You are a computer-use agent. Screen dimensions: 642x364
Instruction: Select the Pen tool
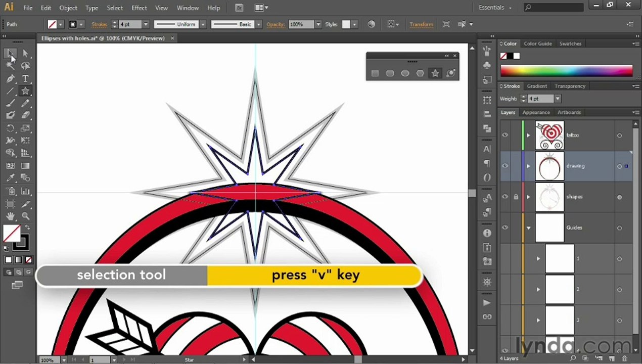tap(10, 78)
